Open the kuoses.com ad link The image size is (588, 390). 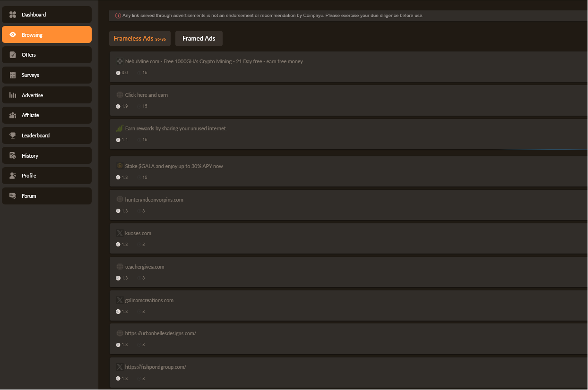tap(138, 233)
